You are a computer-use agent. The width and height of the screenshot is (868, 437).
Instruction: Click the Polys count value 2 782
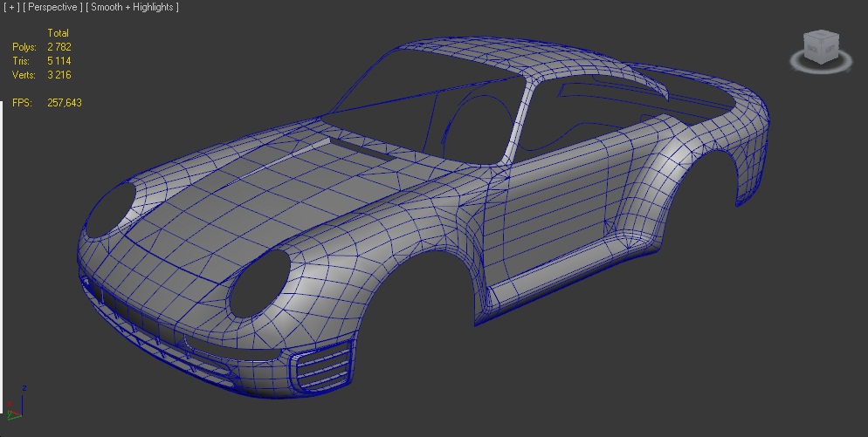tap(59, 47)
